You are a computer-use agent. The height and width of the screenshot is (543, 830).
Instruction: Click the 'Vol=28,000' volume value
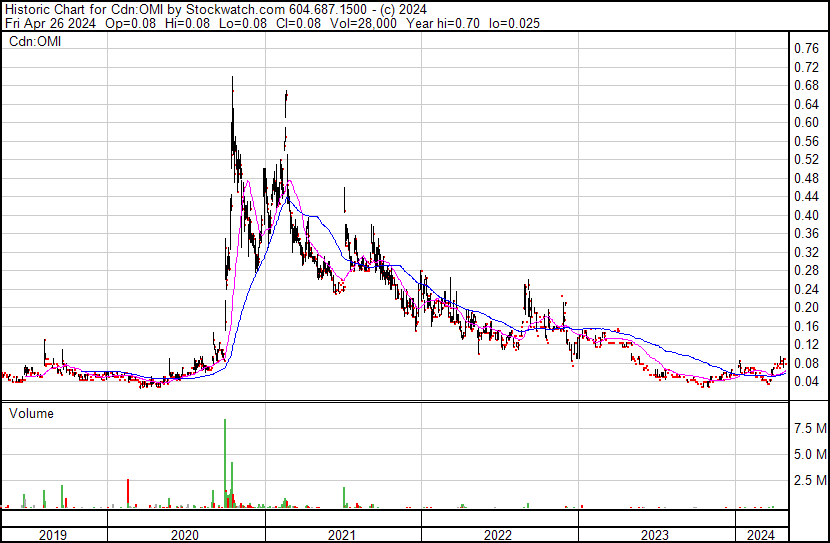coord(363,23)
